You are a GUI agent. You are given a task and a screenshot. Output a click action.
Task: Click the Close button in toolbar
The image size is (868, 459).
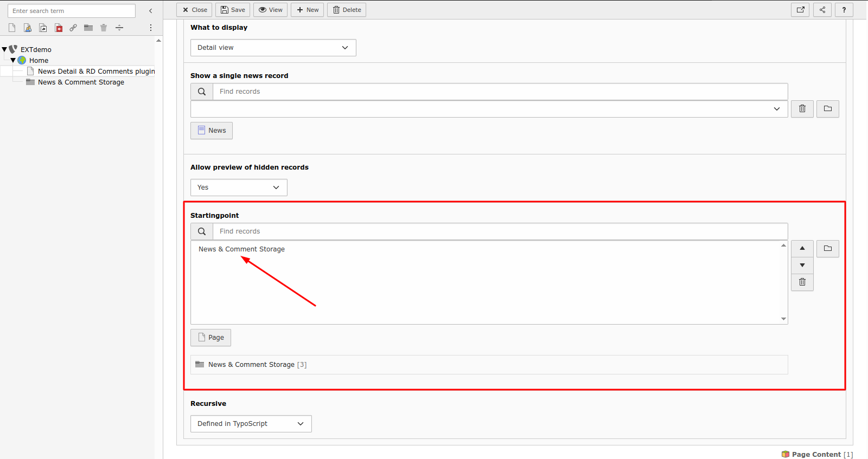(x=194, y=10)
